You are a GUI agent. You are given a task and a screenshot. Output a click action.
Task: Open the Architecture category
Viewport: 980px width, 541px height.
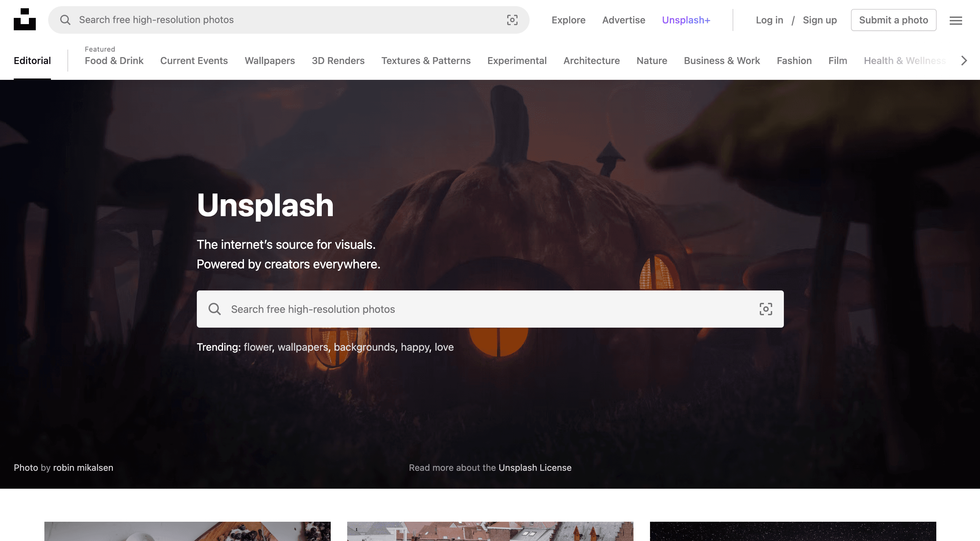pos(591,61)
